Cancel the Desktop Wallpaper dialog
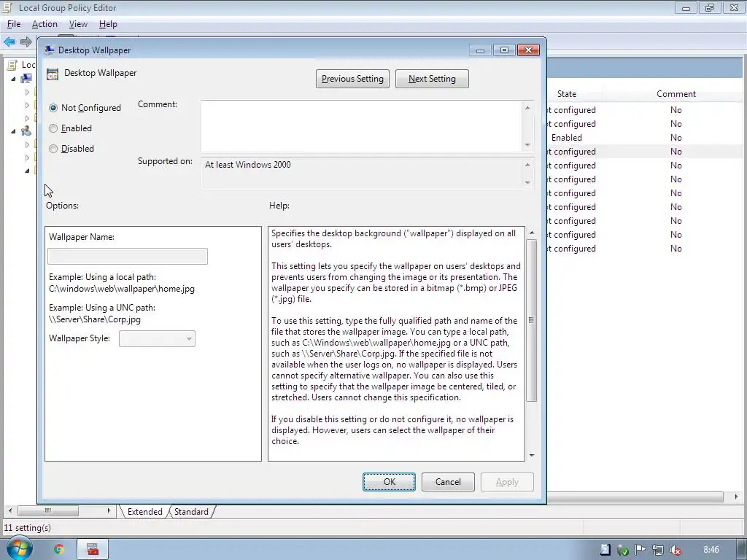747x560 pixels. tap(448, 482)
